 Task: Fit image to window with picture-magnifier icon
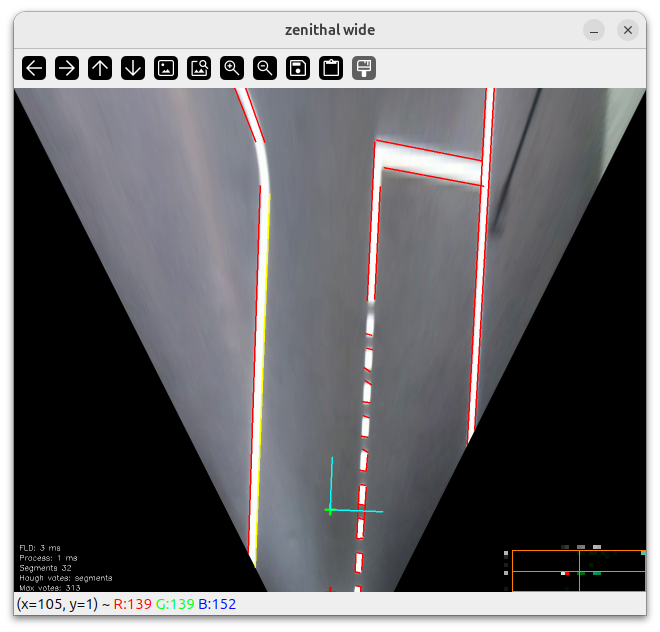[199, 68]
